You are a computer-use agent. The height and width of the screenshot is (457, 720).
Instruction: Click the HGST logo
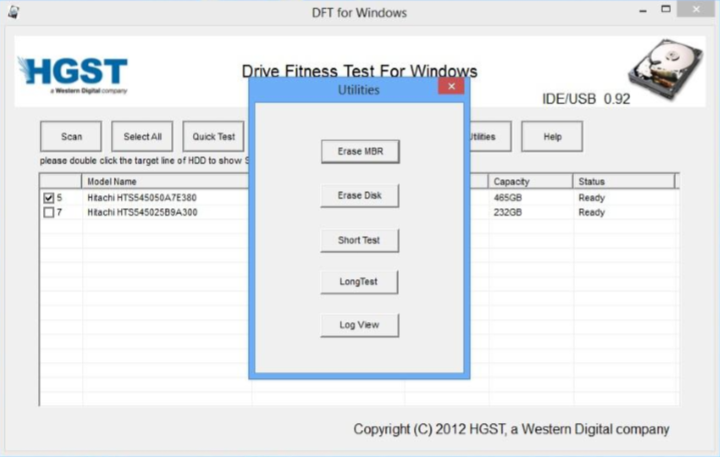tap(73, 74)
